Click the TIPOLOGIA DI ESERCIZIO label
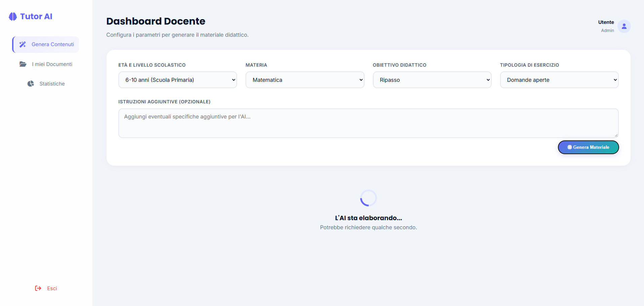This screenshot has width=644, height=306. click(529, 65)
